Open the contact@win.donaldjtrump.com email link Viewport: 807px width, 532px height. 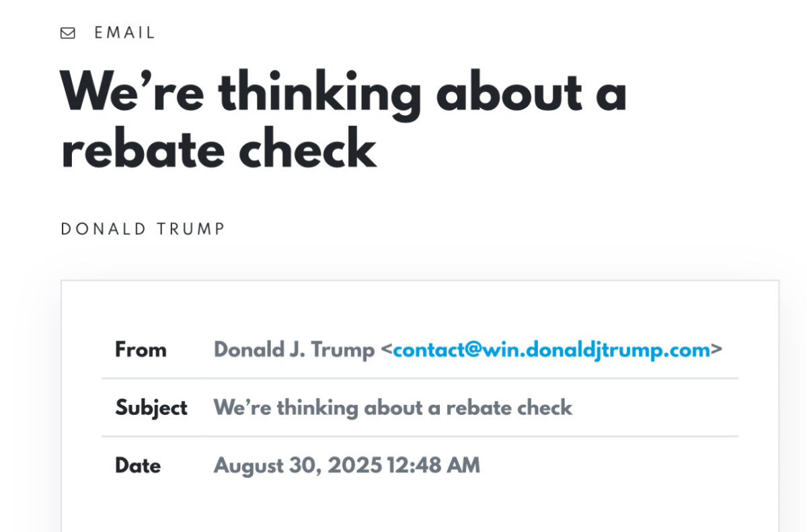551,350
